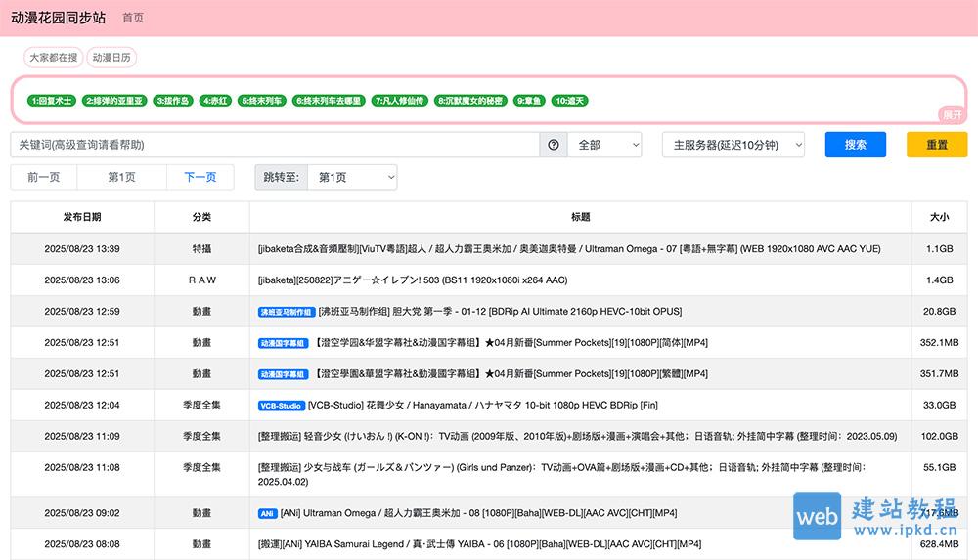Click 動畫 category in the 12:59 row

201,311
